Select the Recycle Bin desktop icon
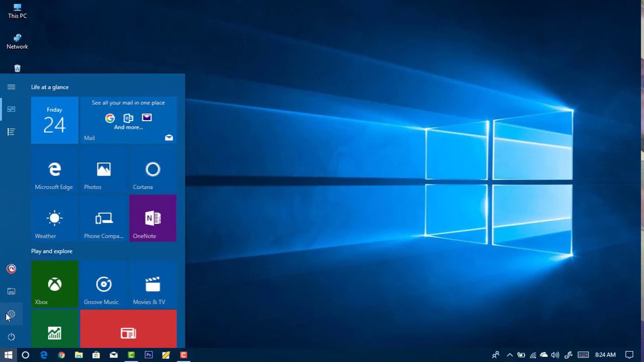This screenshot has height=362, width=644. pyautogui.click(x=17, y=68)
